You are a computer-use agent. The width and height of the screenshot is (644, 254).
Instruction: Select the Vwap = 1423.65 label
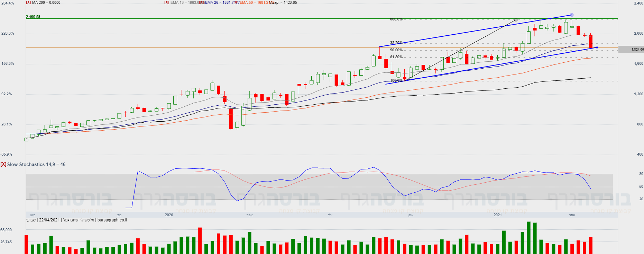point(283,2)
